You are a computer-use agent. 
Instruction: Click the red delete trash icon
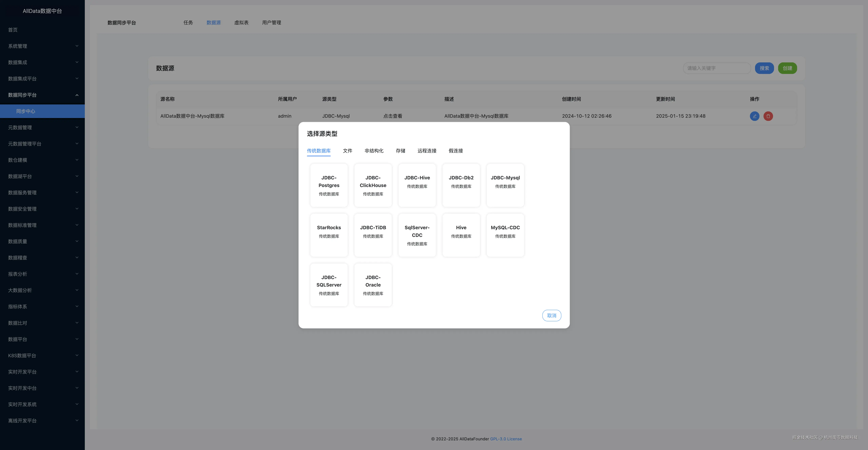tap(768, 116)
